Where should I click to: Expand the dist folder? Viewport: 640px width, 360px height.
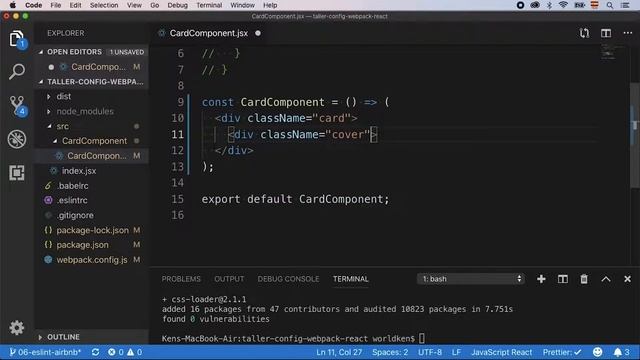pos(49,96)
